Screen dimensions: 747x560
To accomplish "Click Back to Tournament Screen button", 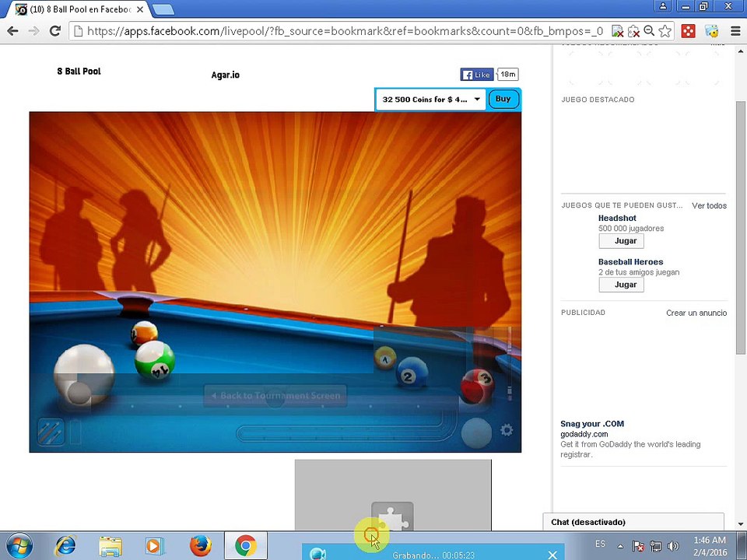I will 275,396.
